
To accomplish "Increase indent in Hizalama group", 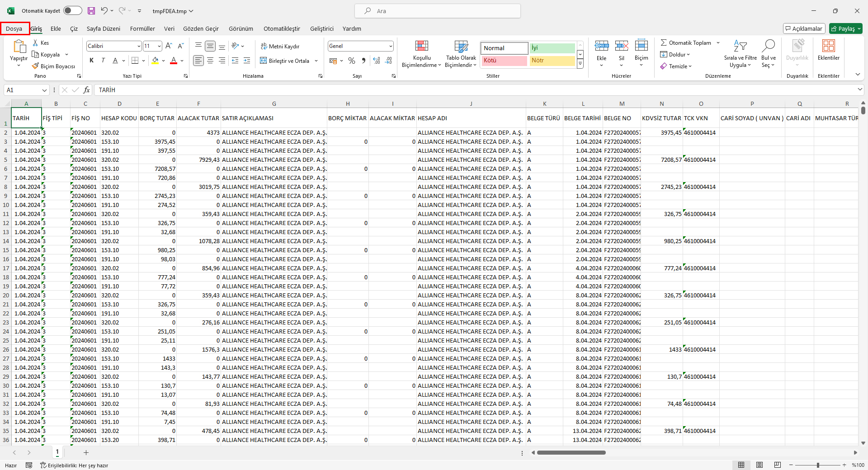I will (247, 61).
